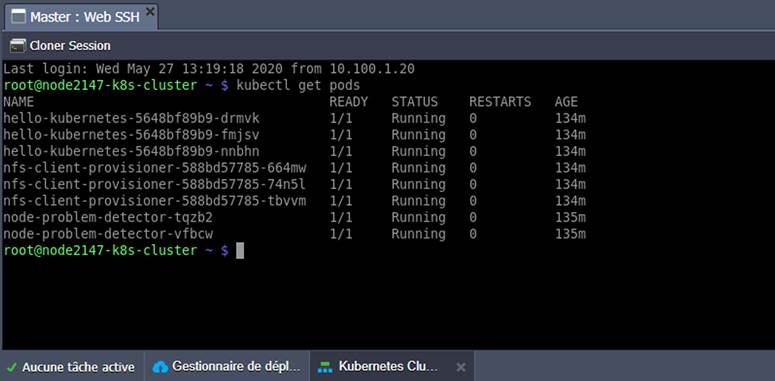Click pod name hello-kubernetes-5648bf89b9-drmvk
The image size is (775, 381).
(131, 119)
